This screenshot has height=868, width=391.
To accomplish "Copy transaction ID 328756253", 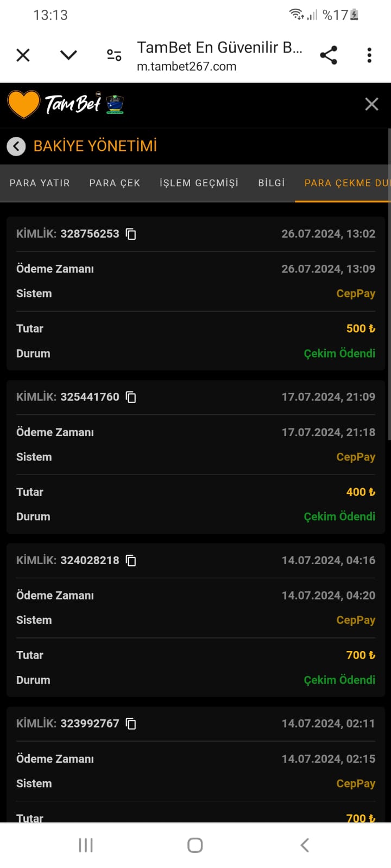I will (x=131, y=234).
